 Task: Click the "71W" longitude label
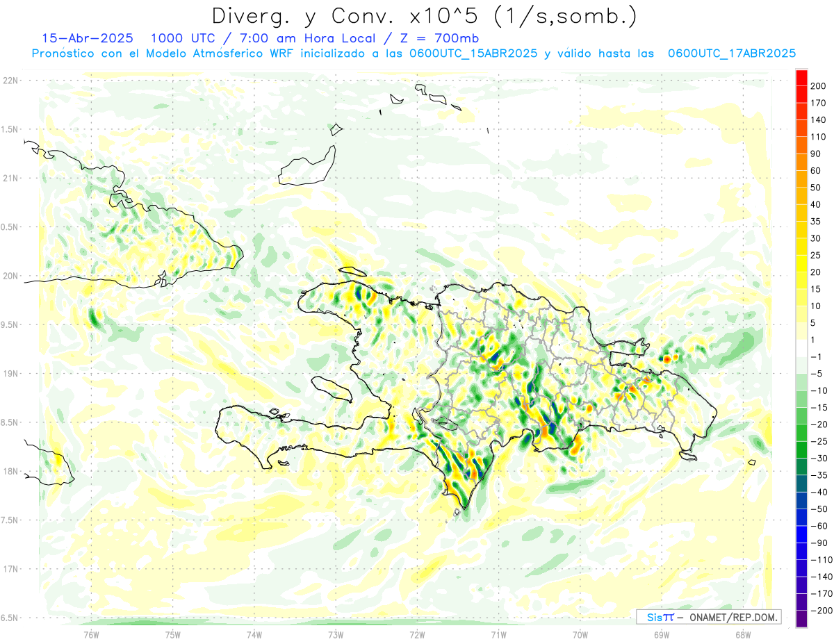pos(498,634)
